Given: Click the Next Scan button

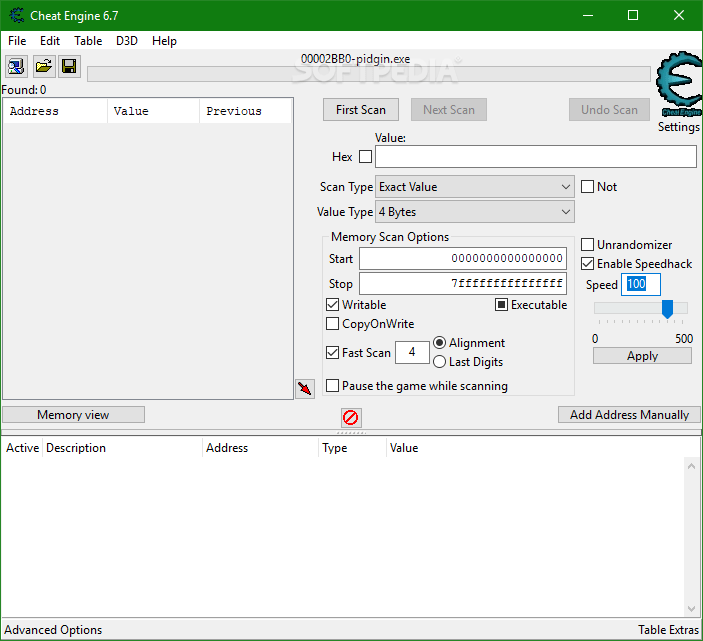Looking at the screenshot, I should (449, 110).
